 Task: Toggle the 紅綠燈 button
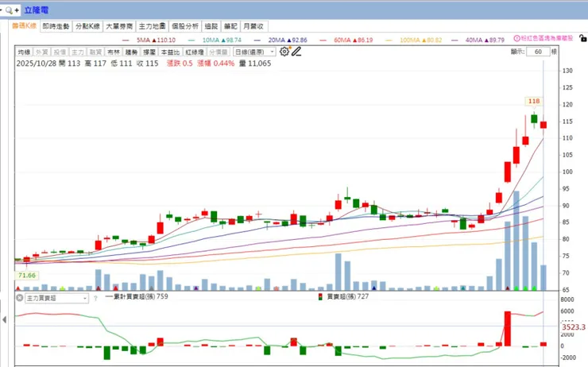195,52
